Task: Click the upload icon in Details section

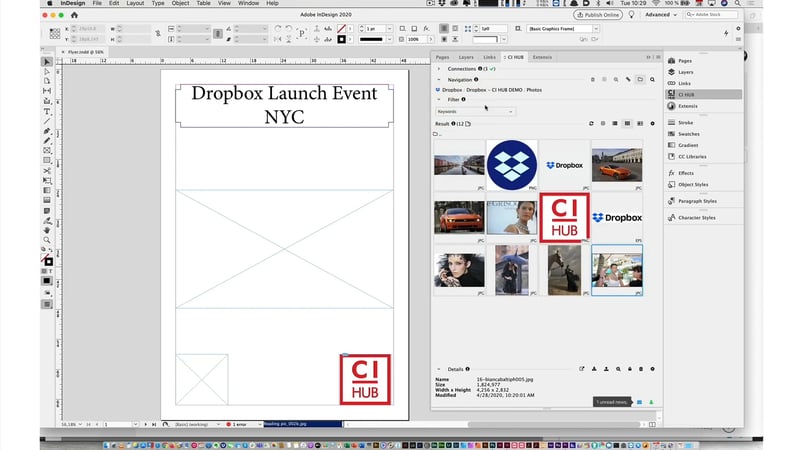Action: pyautogui.click(x=606, y=369)
